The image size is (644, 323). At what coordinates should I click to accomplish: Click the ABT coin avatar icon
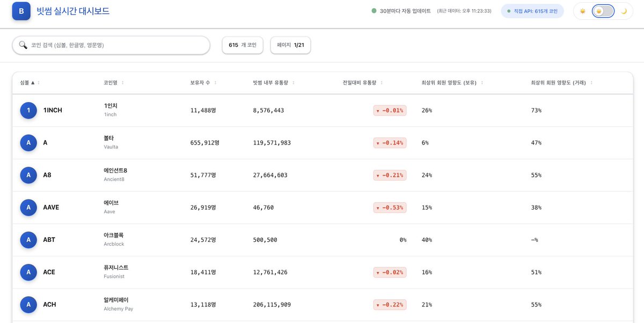pos(28,240)
